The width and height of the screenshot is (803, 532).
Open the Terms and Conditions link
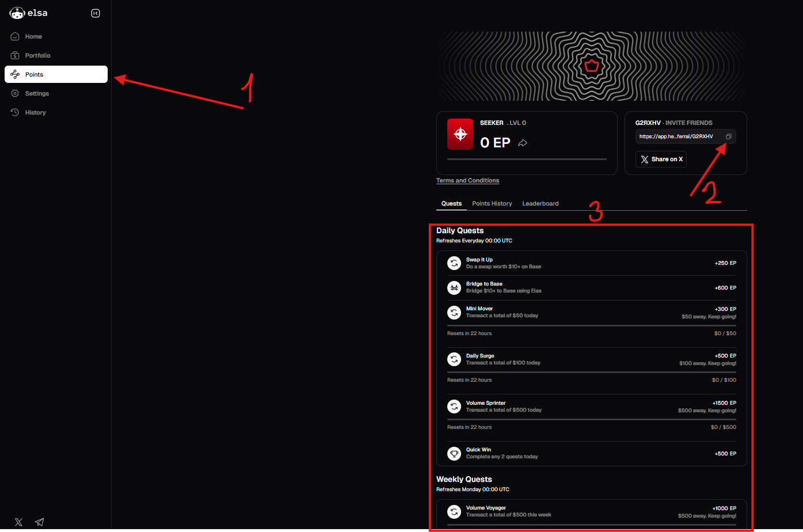click(467, 180)
